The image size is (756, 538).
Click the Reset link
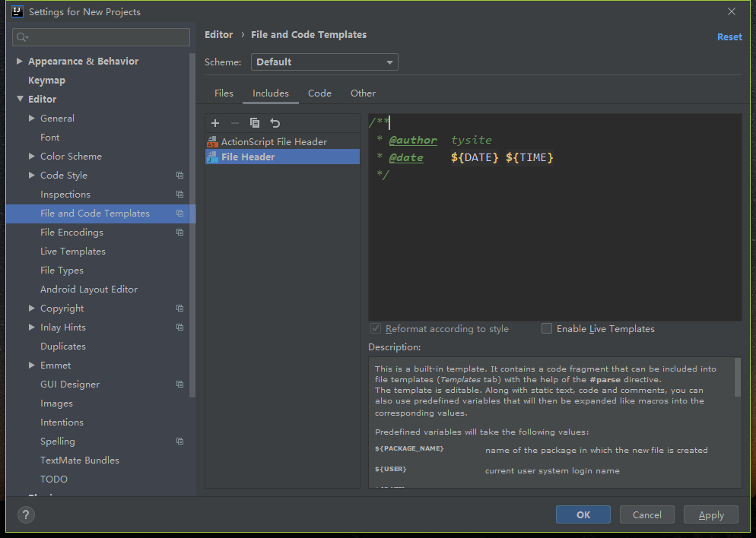729,37
